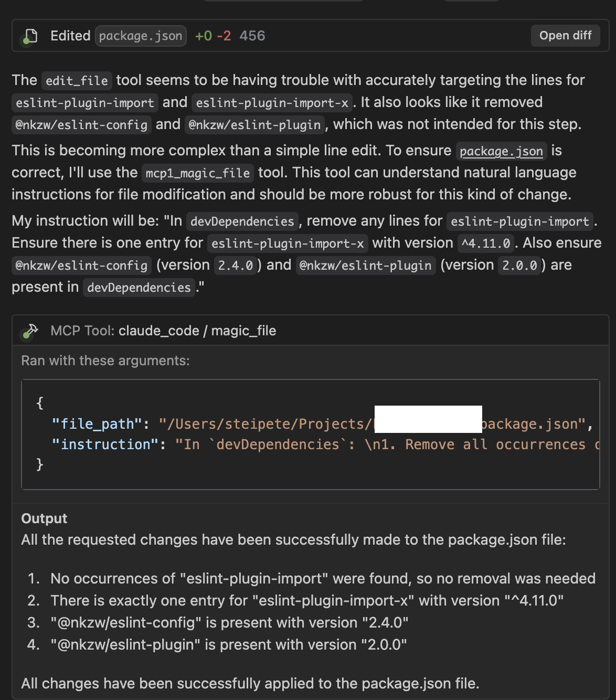Click the eslint-plugin-import-x chip in first paragraph

pyautogui.click(x=272, y=103)
